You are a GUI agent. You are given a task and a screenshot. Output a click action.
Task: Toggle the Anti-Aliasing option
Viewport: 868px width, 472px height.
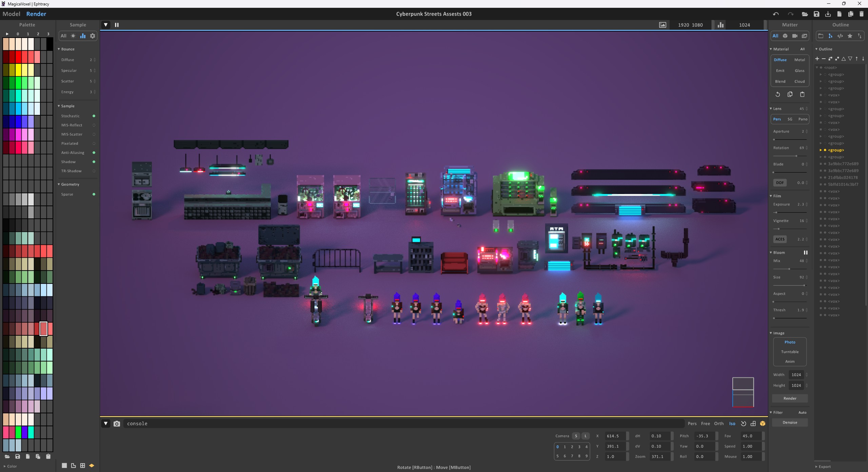pos(94,153)
